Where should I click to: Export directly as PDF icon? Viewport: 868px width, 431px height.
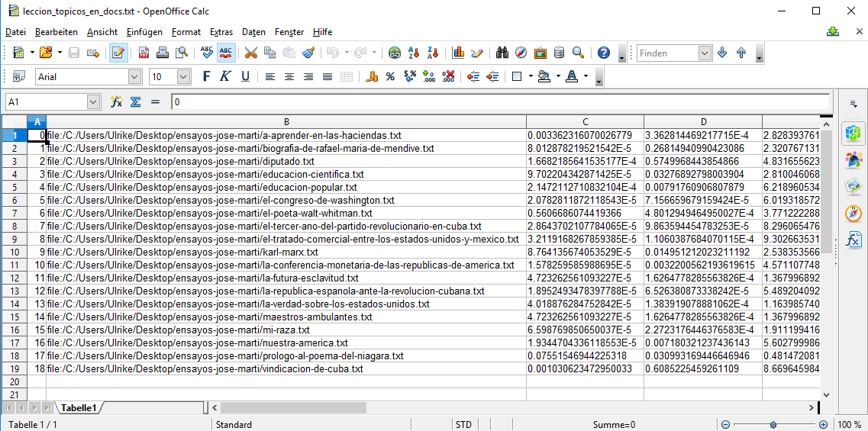(144, 53)
